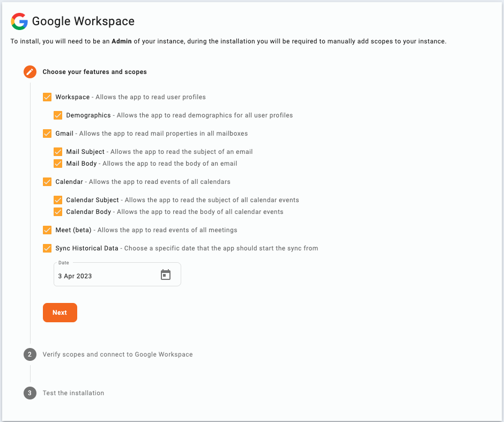The image size is (504, 422).
Task: Disable the Mail Subject checkbox
Action: tap(58, 152)
